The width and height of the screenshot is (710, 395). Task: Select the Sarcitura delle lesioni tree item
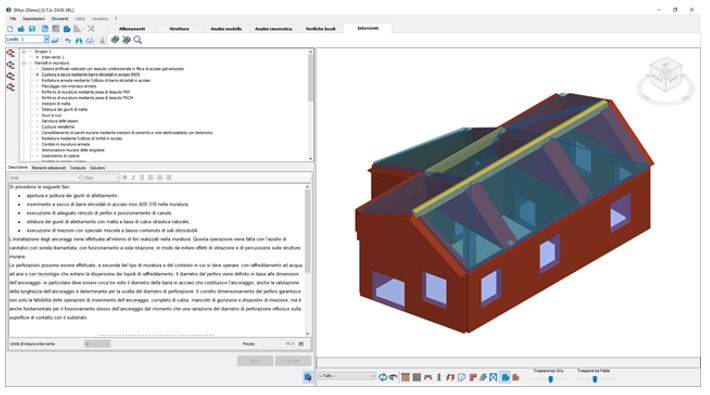(x=60, y=121)
